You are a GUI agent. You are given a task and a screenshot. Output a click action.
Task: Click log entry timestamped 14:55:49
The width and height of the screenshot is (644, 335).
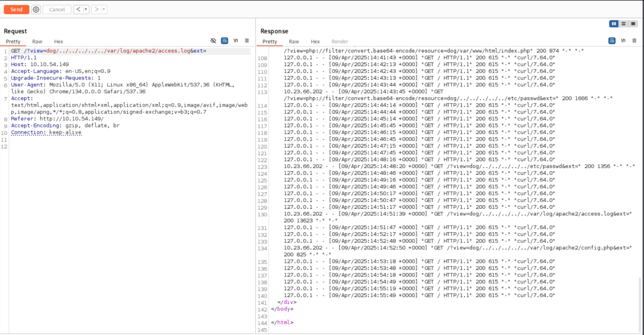pyautogui.click(x=419, y=295)
